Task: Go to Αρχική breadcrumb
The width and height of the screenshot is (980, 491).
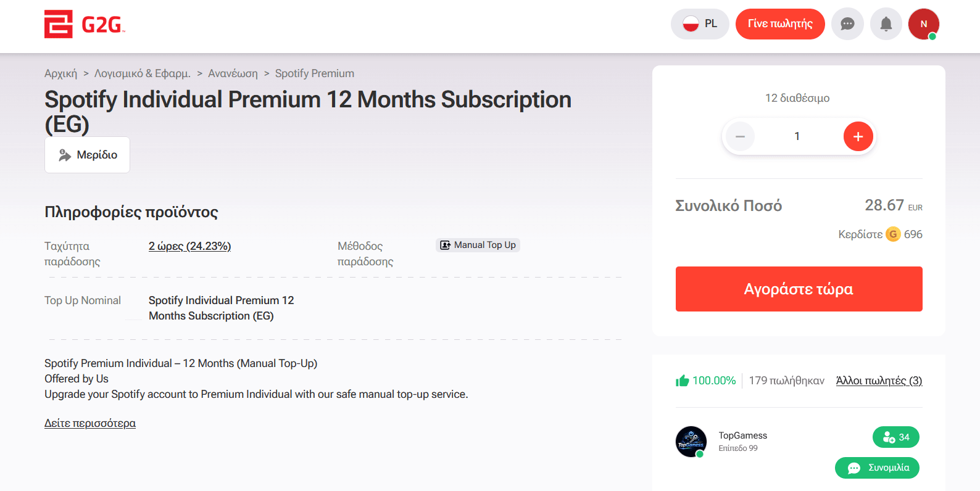Action: point(60,73)
